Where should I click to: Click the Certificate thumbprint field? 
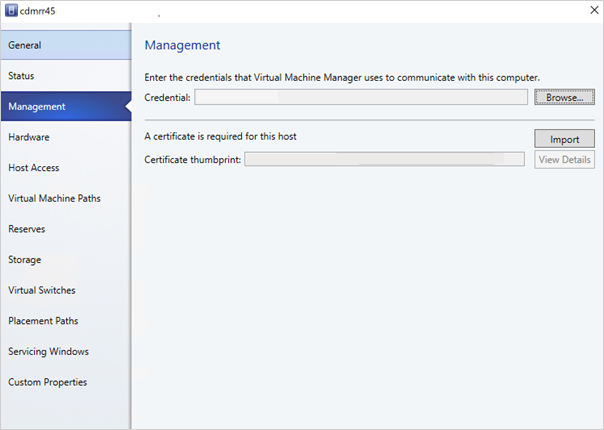coord(384,159)
